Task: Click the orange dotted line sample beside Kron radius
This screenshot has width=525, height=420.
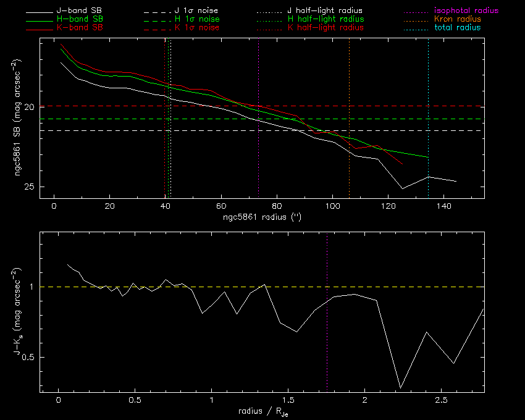Action: pos(417,22)
